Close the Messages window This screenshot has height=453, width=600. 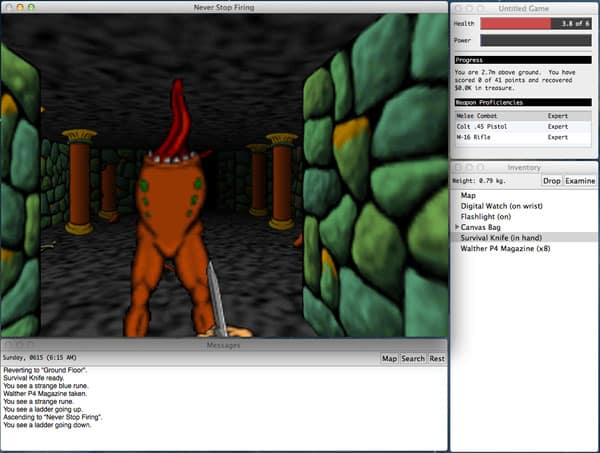(8, 345)
